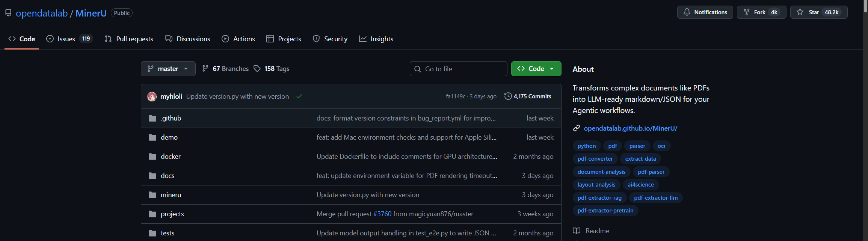View the 4,175 Commits history

click(528, 96)
